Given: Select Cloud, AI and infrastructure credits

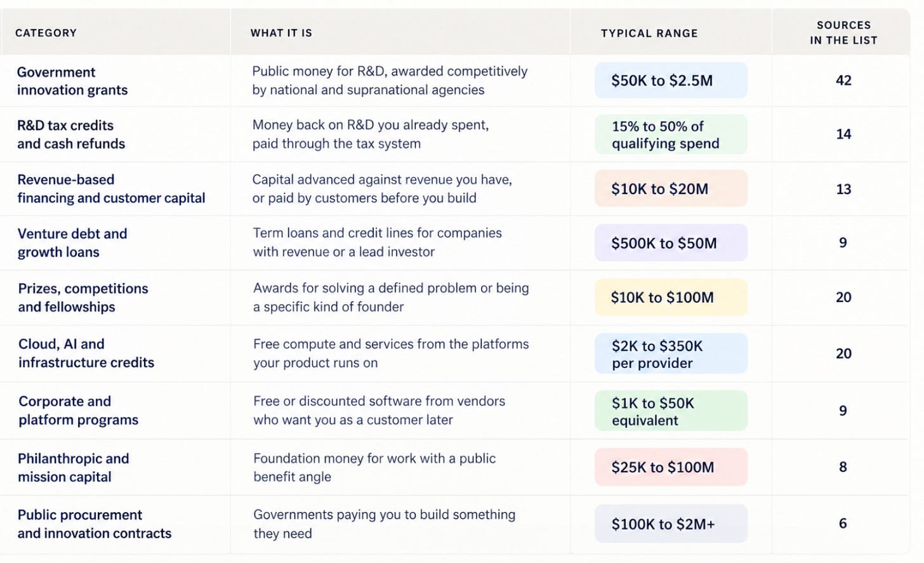Looking at the screenshot, I should 86,353.
